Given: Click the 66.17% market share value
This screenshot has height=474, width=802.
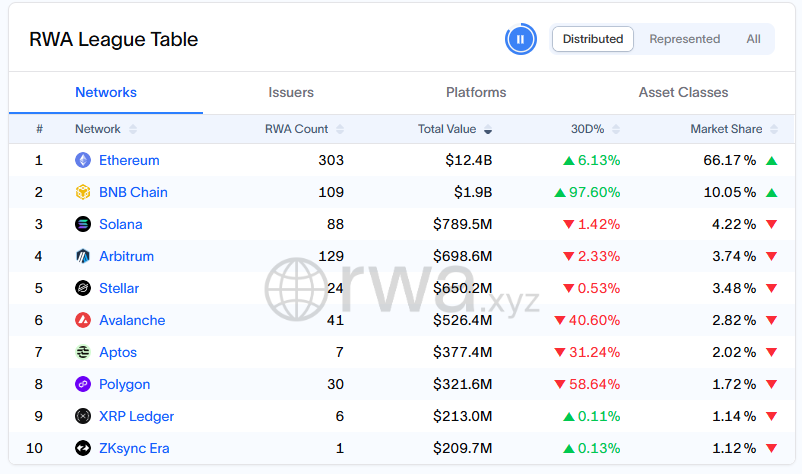Looking at the screenshot, I should [730, 161].
